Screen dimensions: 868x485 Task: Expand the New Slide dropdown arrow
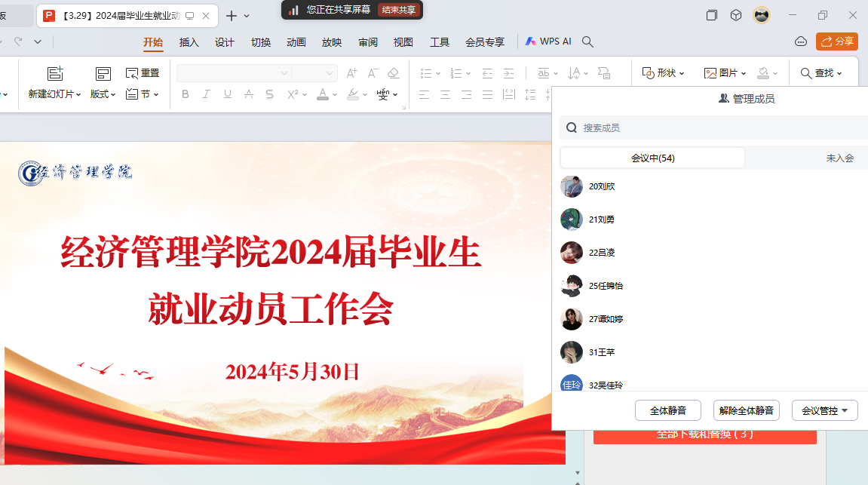click(78, 95)
